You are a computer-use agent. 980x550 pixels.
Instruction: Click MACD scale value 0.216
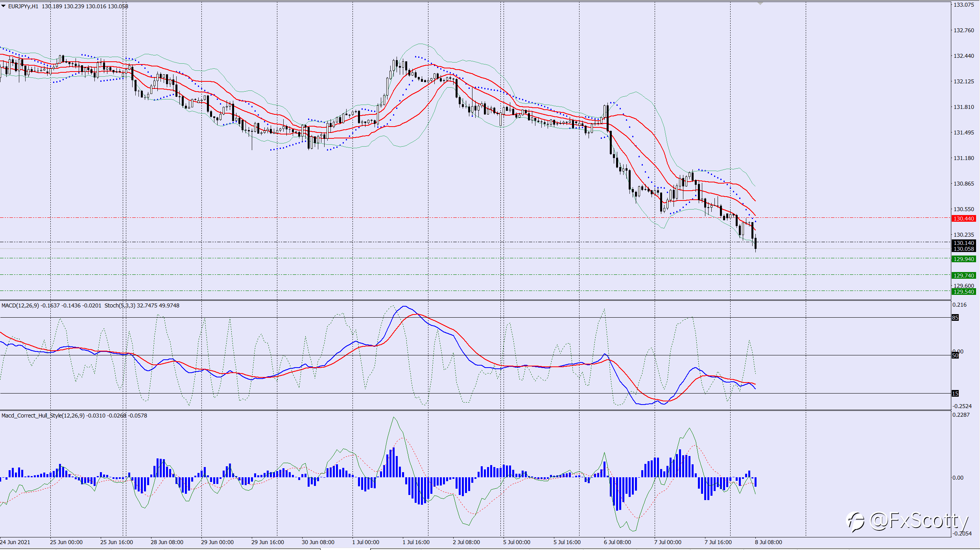(x=960, y=305)
